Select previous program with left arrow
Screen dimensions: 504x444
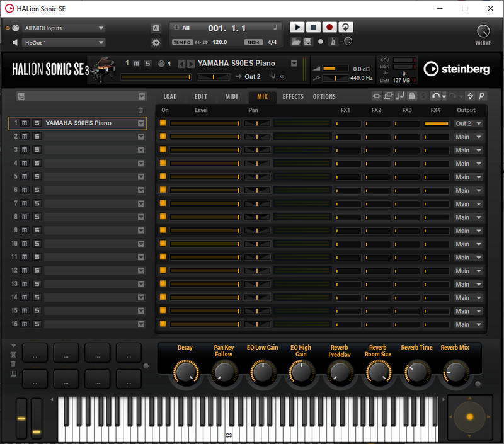click(181, 64)
